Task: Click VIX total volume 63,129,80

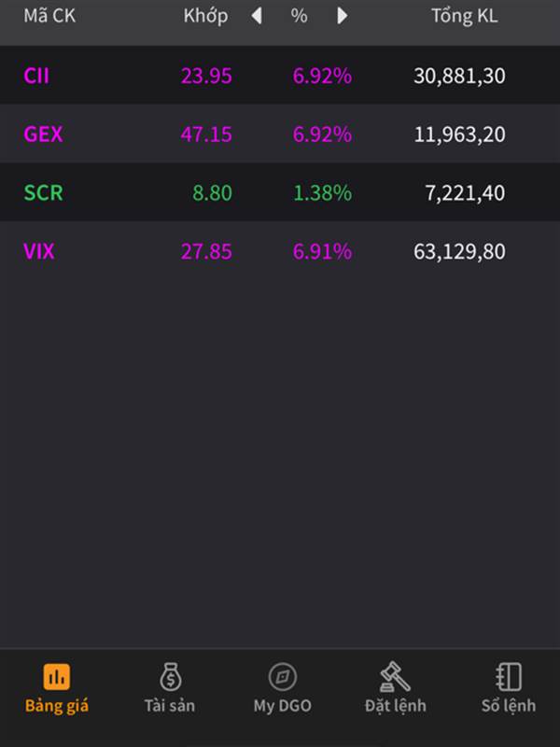Action: (459, 251)
